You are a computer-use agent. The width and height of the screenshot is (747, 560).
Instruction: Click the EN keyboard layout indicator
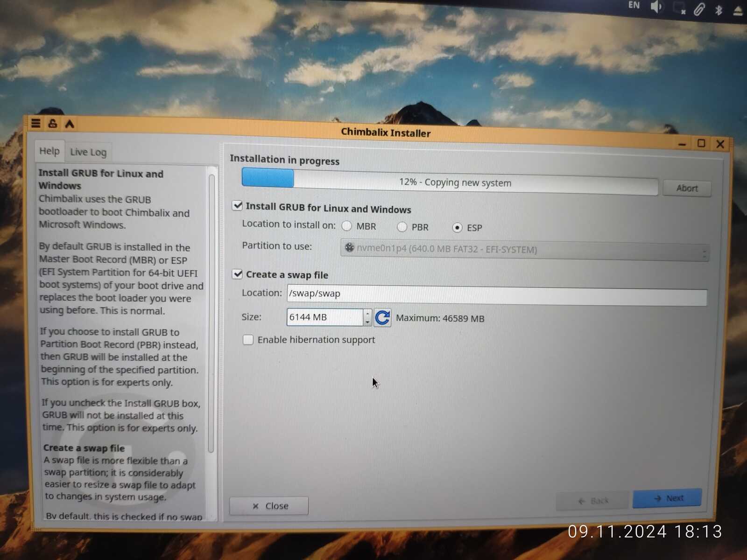634,5
